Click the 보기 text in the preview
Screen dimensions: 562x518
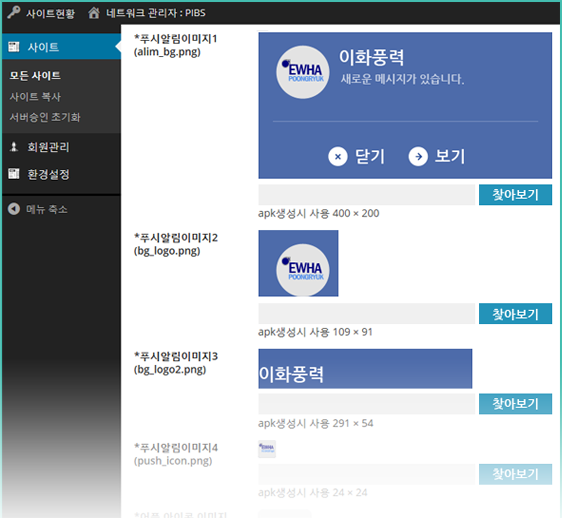click(x=450, y=157)
